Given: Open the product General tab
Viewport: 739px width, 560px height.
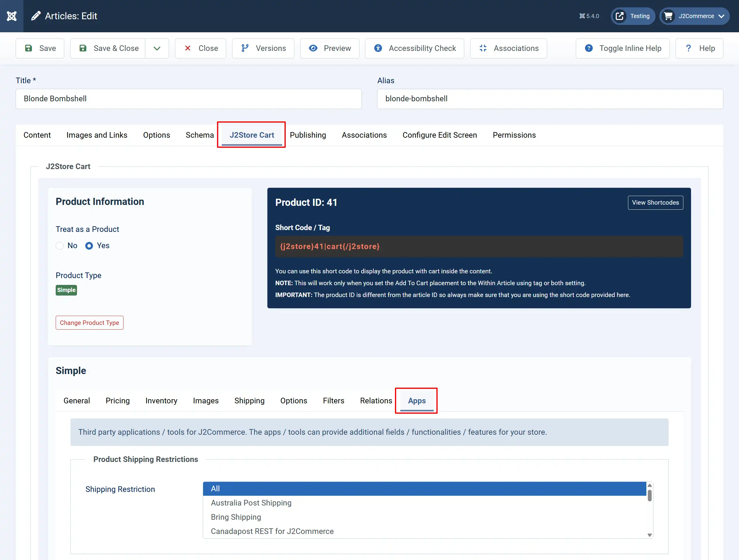Looking at the screenshot, I should coord(76,401).
